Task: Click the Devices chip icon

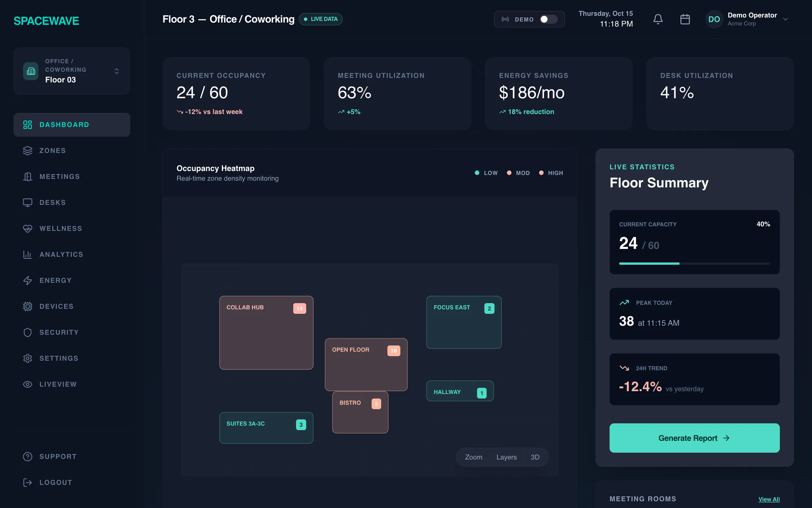Action: click(27, 306)
